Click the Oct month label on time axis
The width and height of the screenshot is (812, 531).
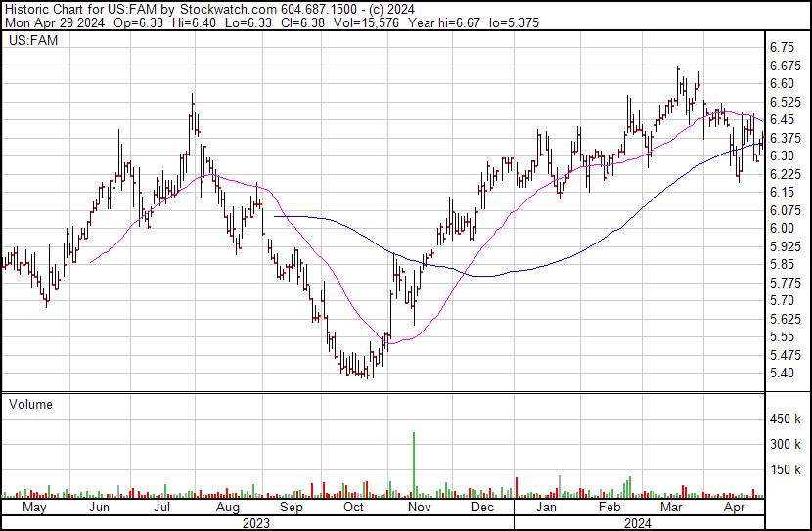coord(354,509)
